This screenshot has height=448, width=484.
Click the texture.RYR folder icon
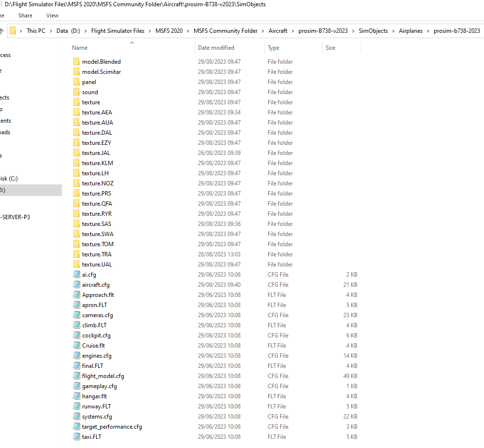76,213
